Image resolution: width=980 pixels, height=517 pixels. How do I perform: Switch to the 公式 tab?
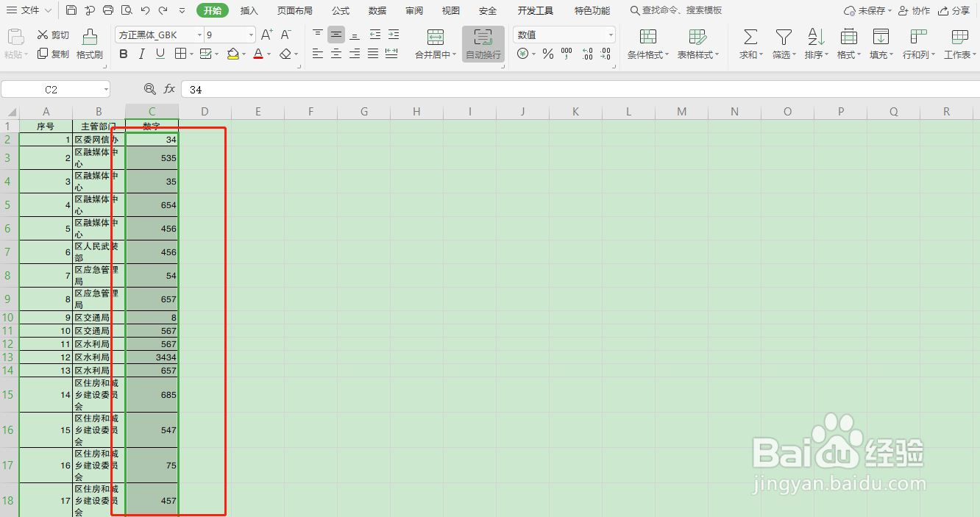tap(341, 10)
